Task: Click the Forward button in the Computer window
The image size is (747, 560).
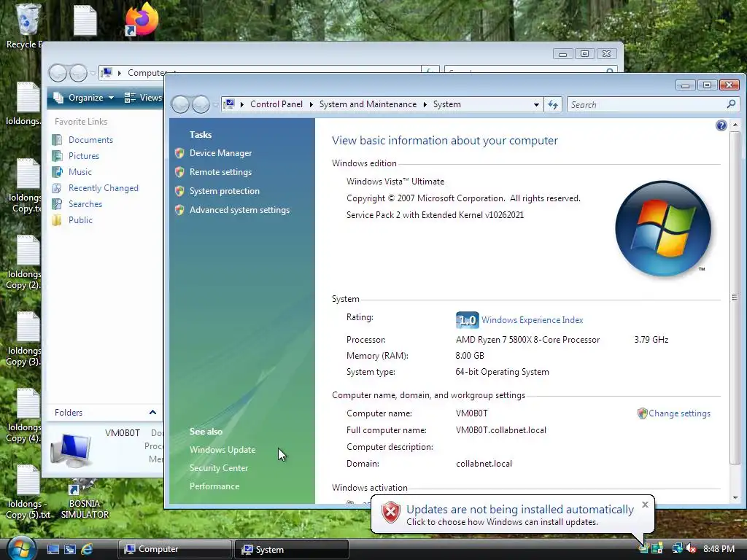Action: (79, 73)
